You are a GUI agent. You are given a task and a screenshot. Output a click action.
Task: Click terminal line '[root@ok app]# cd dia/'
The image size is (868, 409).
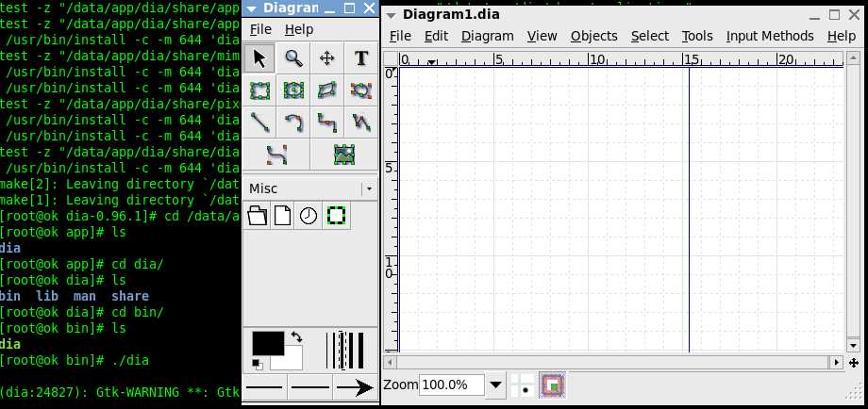point(82,264)
